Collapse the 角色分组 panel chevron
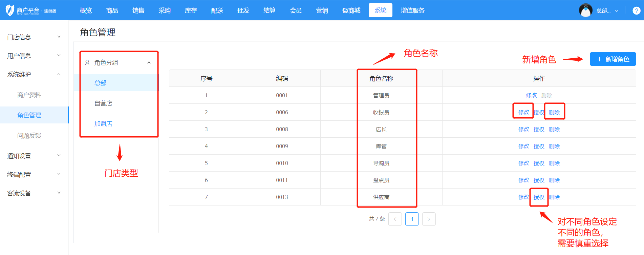The width and height of the screenshot is (644, 255). [x=149, y=63]
